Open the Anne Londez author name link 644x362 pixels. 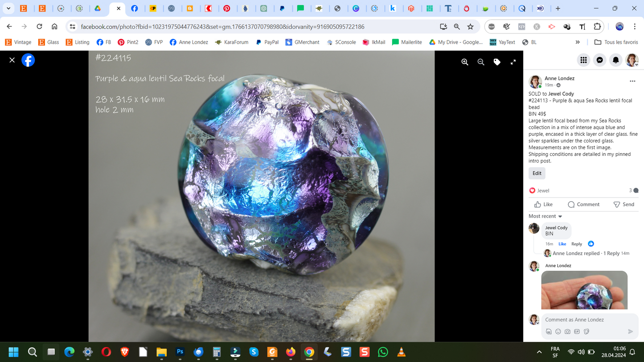coord(559,78)
